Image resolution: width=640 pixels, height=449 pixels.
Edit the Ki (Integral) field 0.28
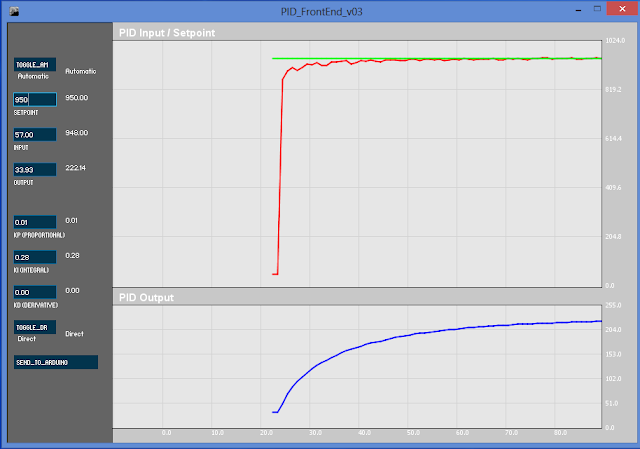(x=35, y=257)
